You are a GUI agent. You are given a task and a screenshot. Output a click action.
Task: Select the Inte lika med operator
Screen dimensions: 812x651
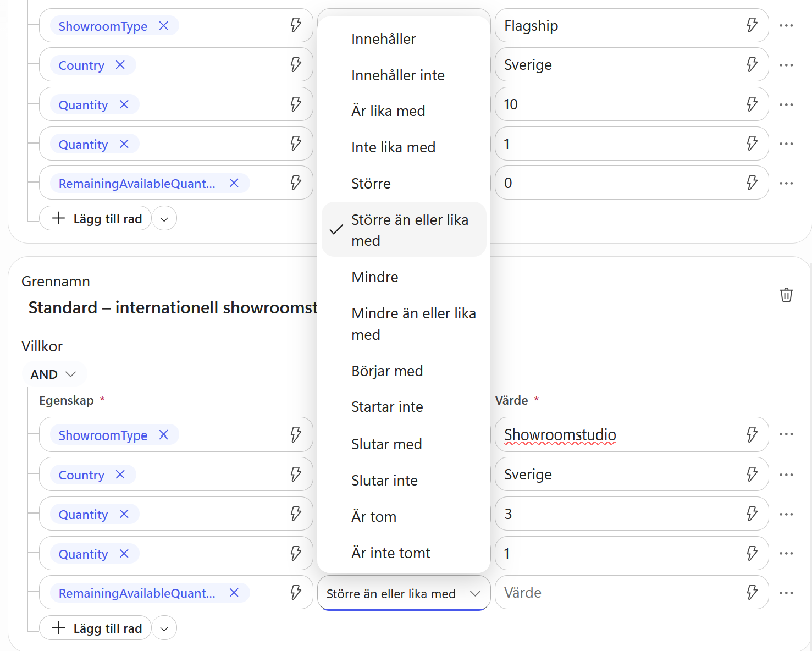click(x=404, y=147)
